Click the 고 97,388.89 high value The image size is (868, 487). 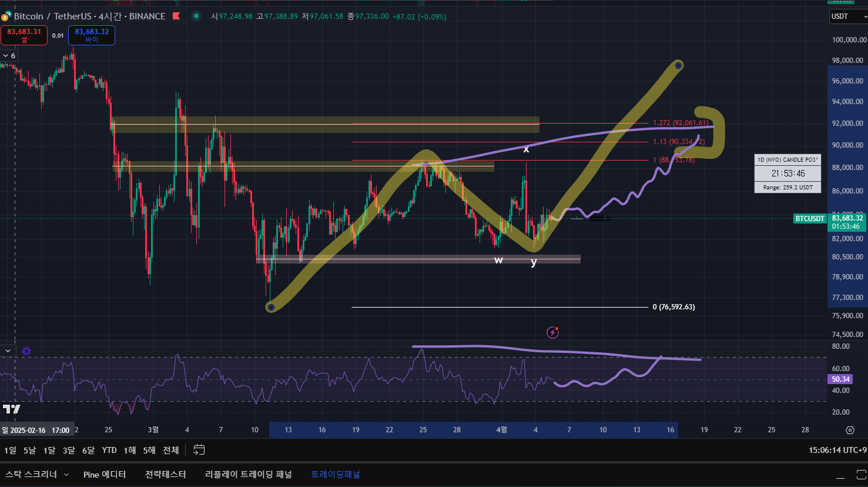(277, 16)
